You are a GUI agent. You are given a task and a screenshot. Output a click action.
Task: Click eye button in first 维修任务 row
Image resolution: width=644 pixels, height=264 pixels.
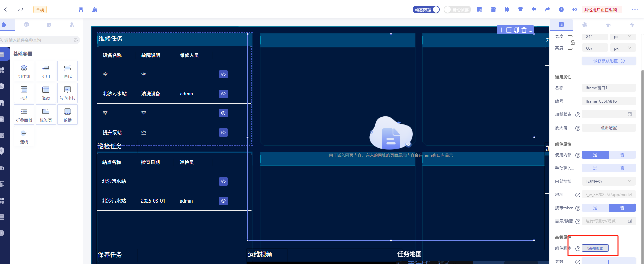[223, 74]
